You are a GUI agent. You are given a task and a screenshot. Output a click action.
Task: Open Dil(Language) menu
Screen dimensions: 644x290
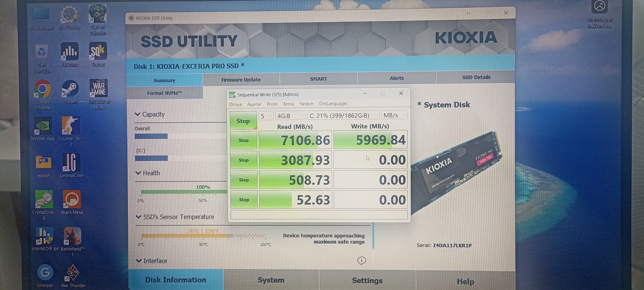point(333,103)
